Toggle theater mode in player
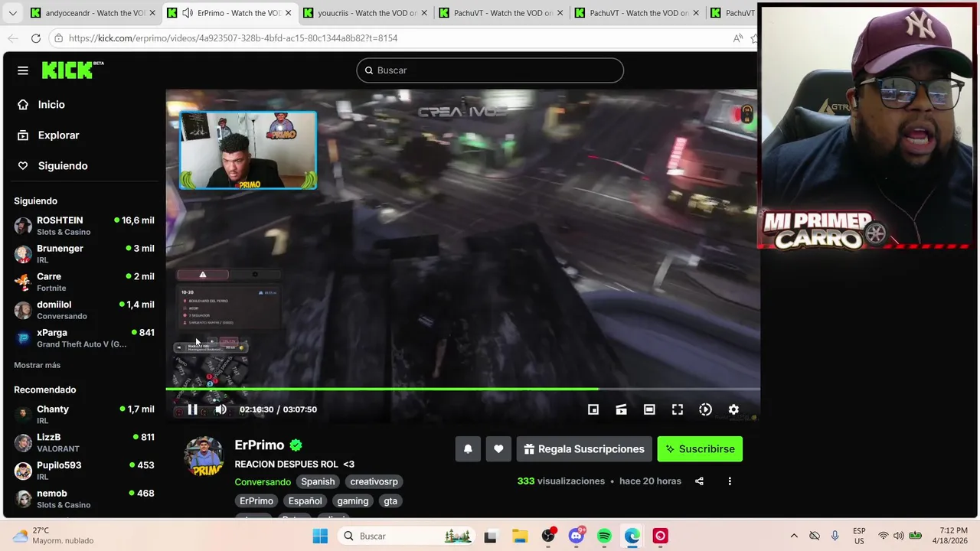Image resolution: width=980 pixels, height=551 pixels. (x=649, y=410)
